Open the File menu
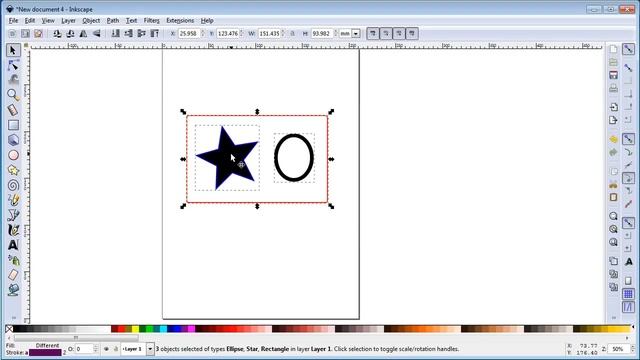Screen dimensions: 640x360 pyautogui.click(x=13, y=20)
